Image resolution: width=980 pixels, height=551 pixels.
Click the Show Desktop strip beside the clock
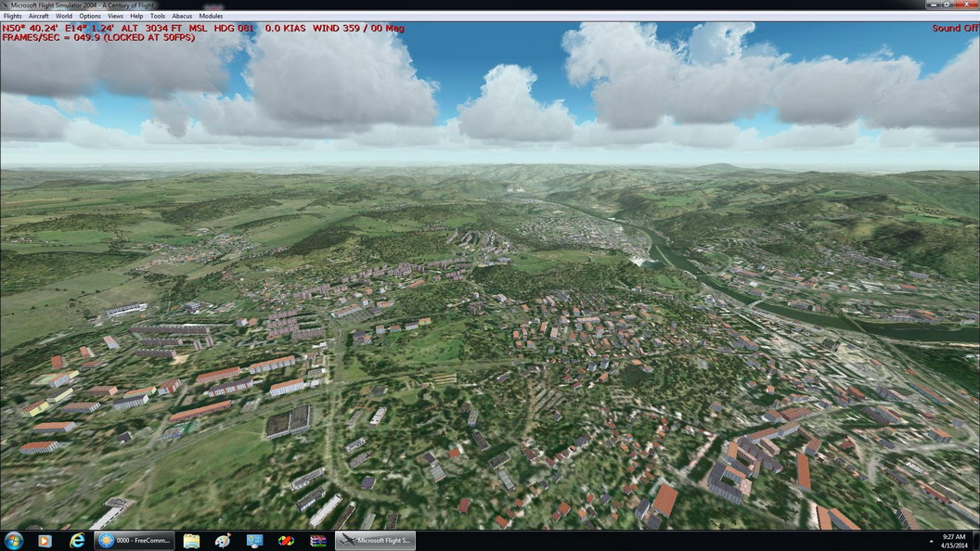point(975,541)
